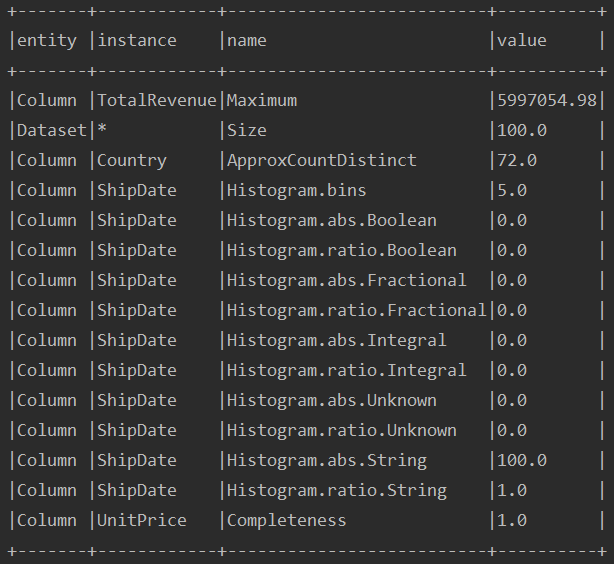Click the Size metric name
614x564 pixels.
pos(247,130)
